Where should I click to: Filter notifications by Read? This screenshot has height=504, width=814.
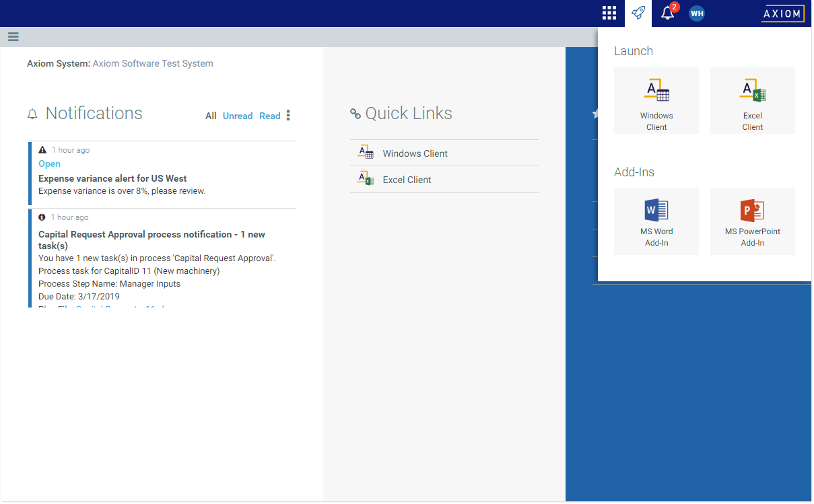pos(269,116)
